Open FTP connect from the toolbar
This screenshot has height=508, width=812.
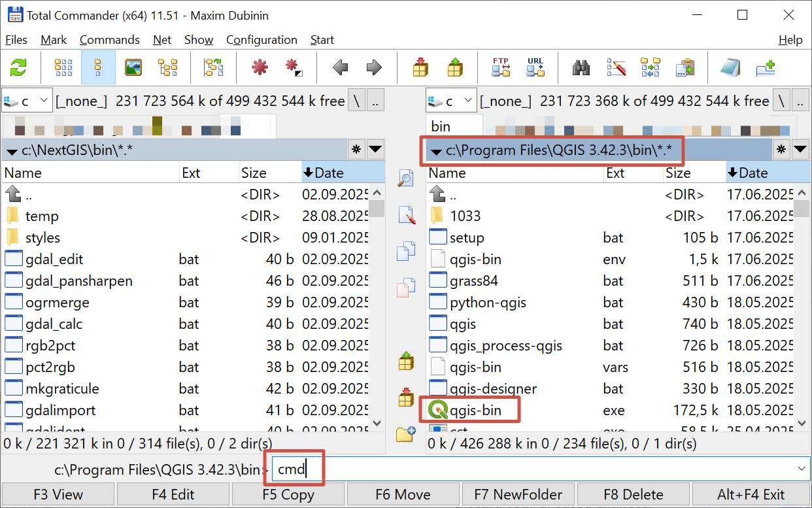pos(501,67)
